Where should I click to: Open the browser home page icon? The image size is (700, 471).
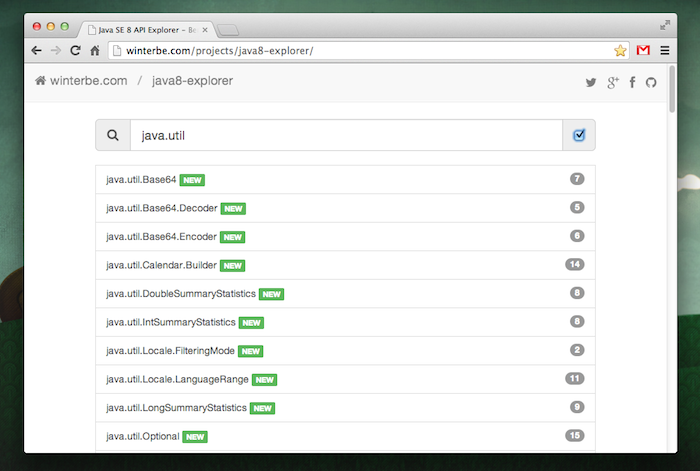pos(95,50)
